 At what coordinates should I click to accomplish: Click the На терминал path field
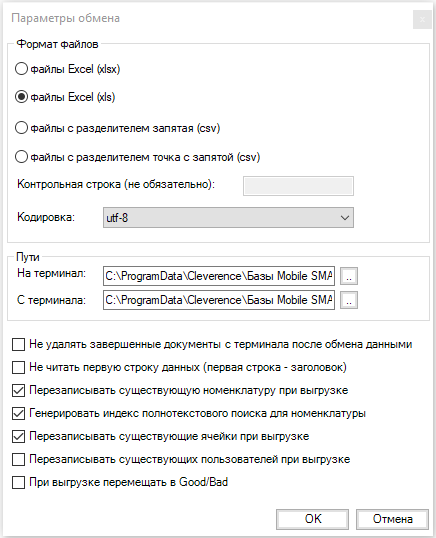219,276
